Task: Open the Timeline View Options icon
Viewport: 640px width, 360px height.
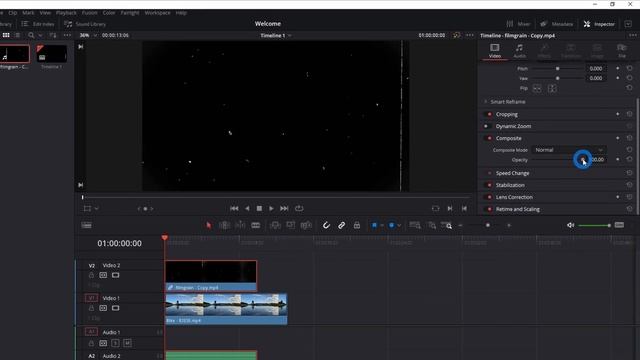Action: coord(87,225)
